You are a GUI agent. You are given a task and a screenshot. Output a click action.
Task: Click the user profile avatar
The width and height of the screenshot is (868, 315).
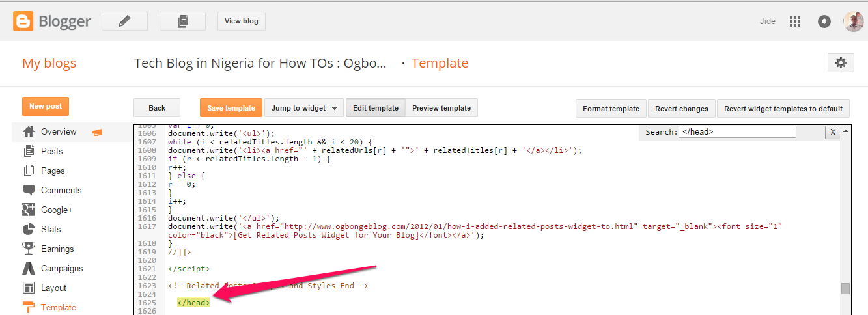point(853,21)
